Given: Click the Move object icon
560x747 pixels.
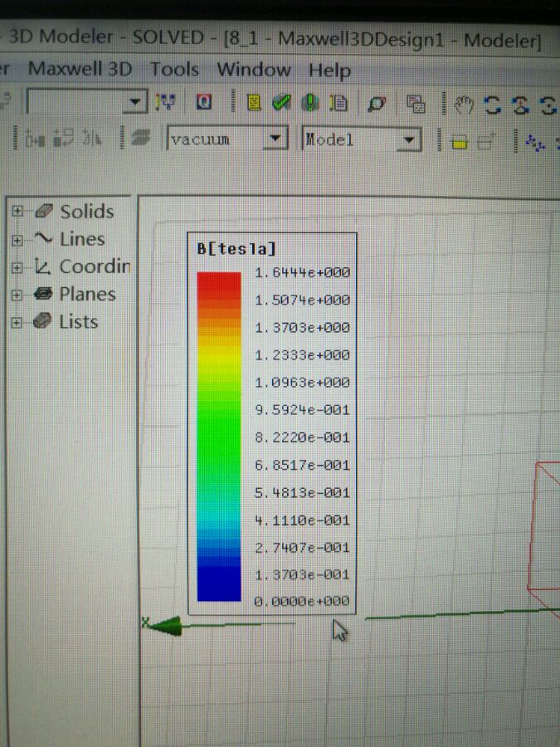Looking at the screenshot, I should pyautogui.click(x=35, y=139).
